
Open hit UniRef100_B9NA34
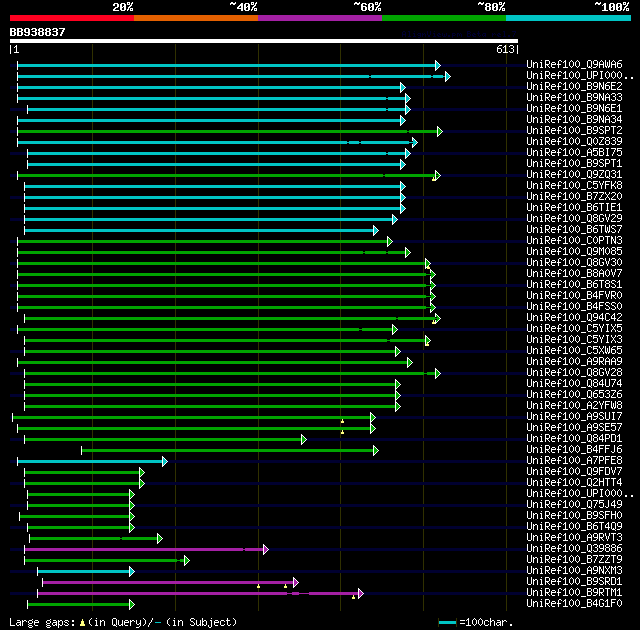pos(574,119)
